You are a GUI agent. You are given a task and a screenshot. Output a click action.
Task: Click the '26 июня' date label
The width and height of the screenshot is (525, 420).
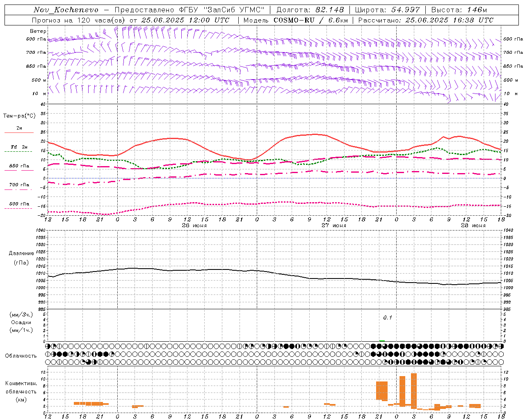coord(194,226)
